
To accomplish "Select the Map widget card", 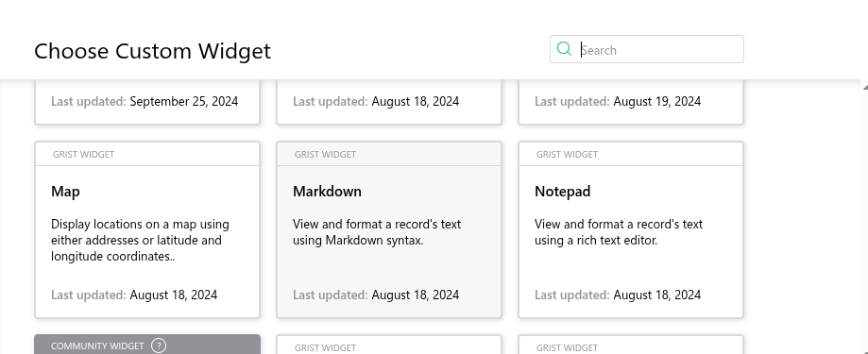I will click(x=147, y=229).
